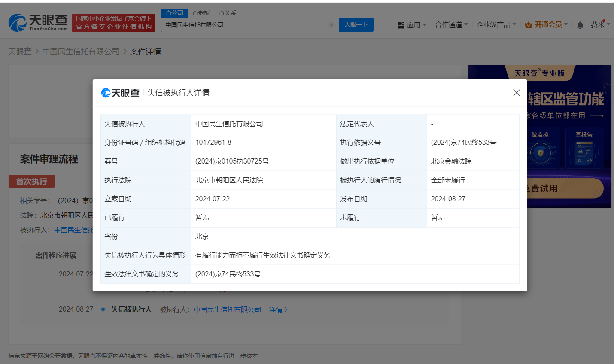Go to 中国民生信托有限公司 breadcrumb link
Screen dimensions: 614x364
[81, 52]
